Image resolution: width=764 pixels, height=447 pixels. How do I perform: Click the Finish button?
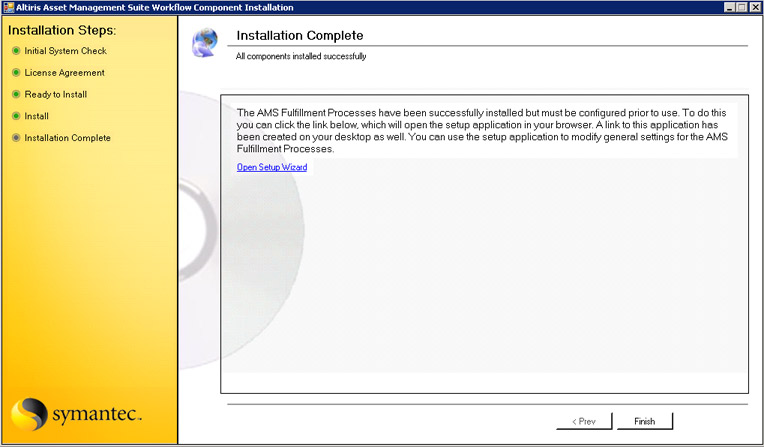click(x=645, y=421)
